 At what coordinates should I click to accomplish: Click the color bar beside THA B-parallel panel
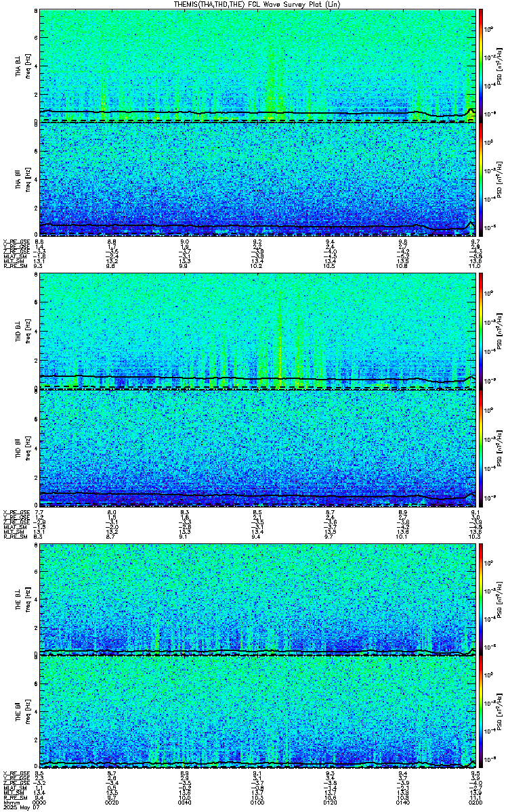click(x=481, y=179)
